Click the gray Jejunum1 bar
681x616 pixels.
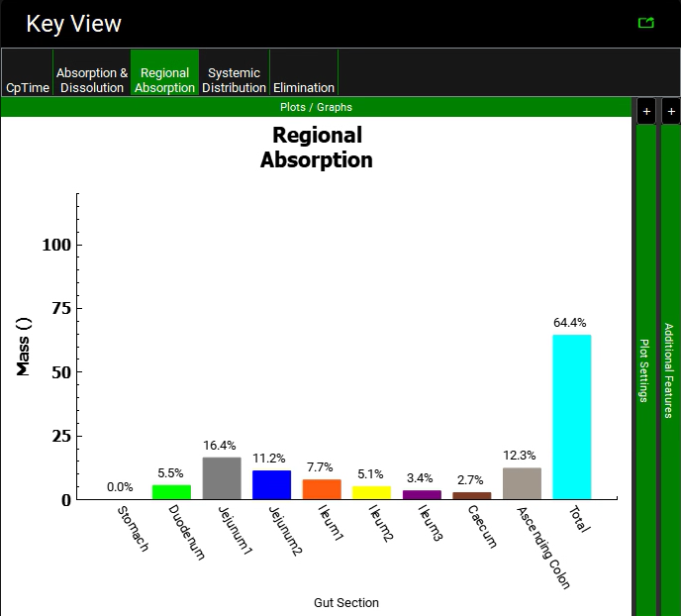pos(222,478)
